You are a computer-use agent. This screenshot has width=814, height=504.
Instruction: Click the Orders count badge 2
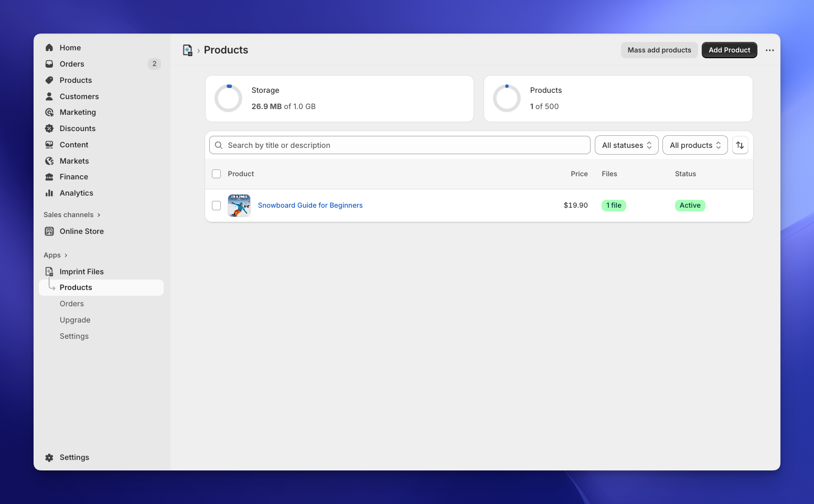pos(154,64)
